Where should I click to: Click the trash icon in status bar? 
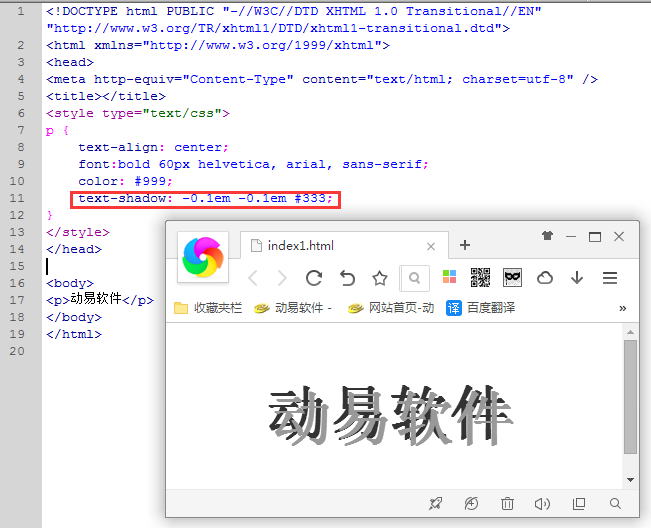coord(507,504)
